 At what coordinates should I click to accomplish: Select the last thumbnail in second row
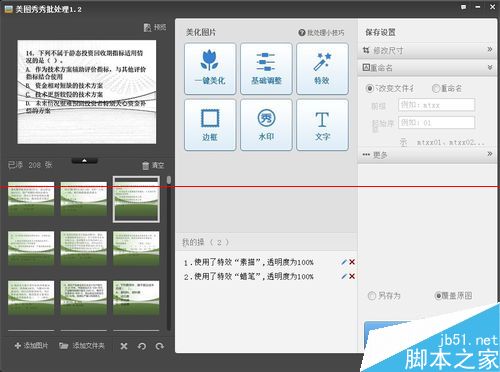[x=136, y=249]
